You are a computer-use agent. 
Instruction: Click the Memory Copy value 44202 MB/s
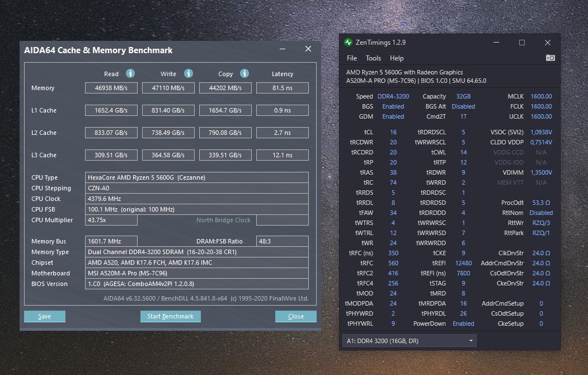coord(225,88)
